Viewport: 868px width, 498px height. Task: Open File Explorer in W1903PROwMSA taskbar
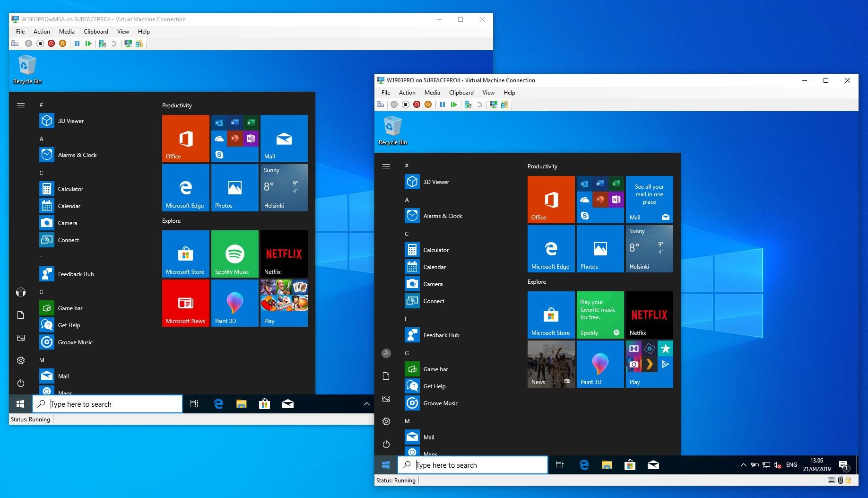(242, 404)
